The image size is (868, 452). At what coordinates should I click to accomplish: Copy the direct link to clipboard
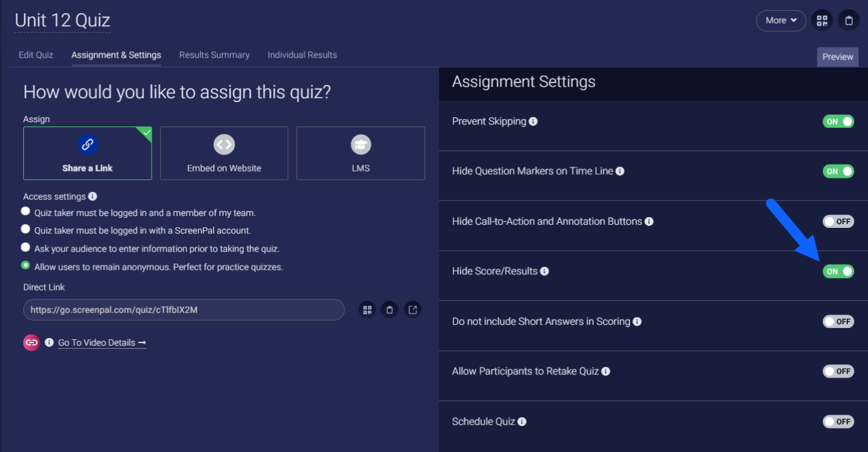390,309
